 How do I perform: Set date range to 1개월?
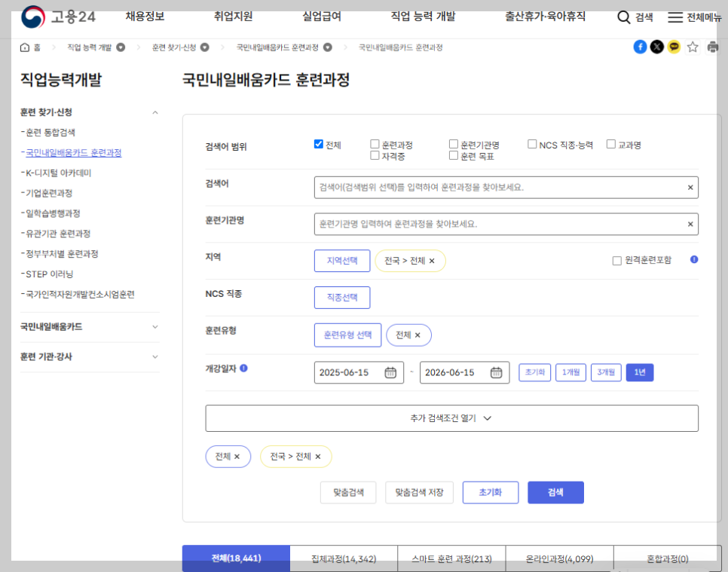coord(570,372)
